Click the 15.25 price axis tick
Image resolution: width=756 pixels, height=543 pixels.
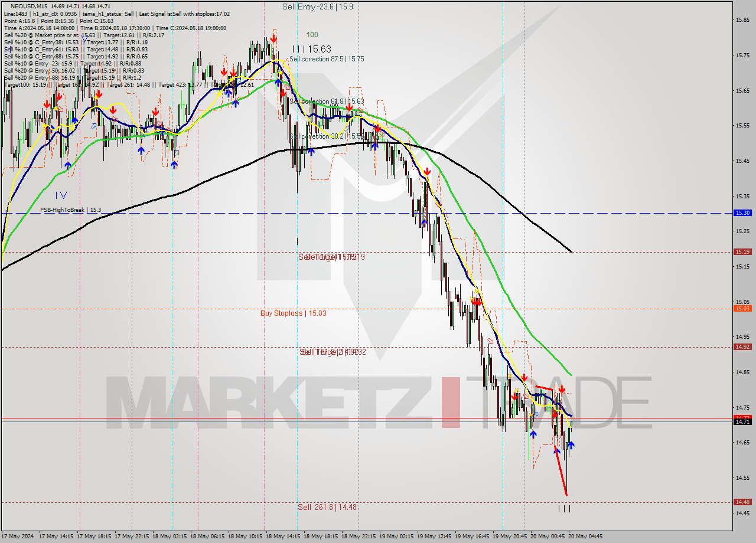(742, 231)
